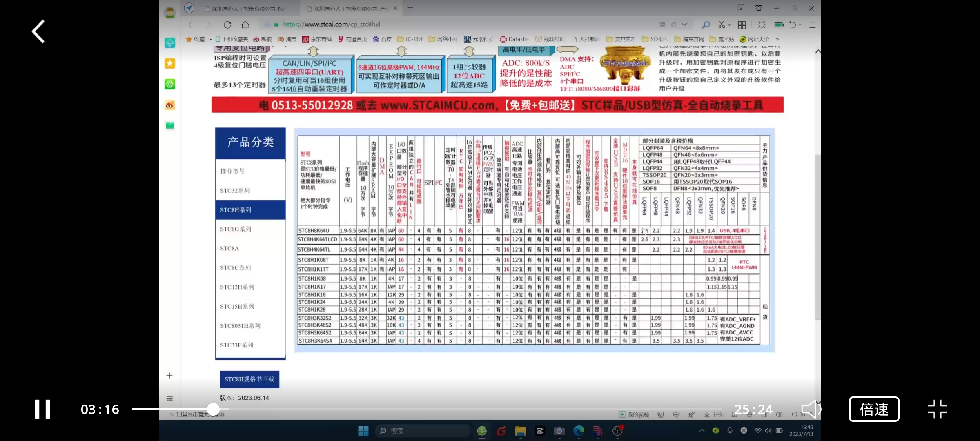Click the red STCAIMCU.com banner
Image resolution: width=980 pixels, height=441 pixels.
click(497, 105)
